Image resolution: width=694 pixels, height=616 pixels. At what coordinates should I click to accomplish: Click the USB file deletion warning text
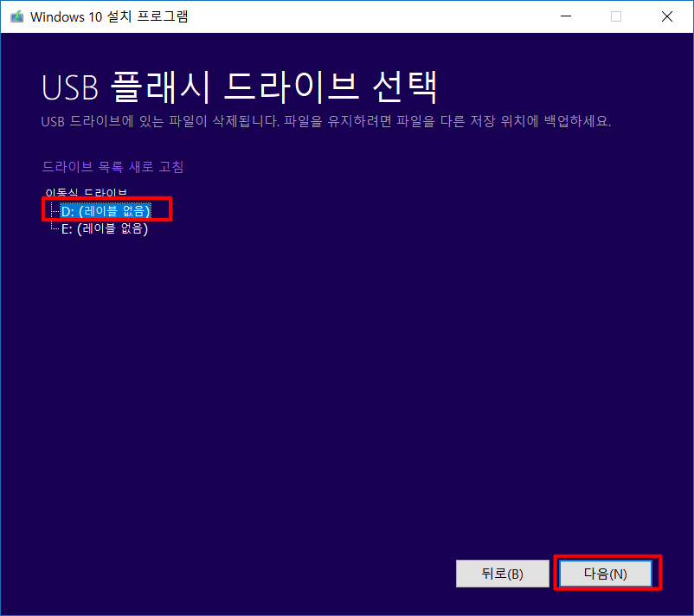(x=325, y=121)
